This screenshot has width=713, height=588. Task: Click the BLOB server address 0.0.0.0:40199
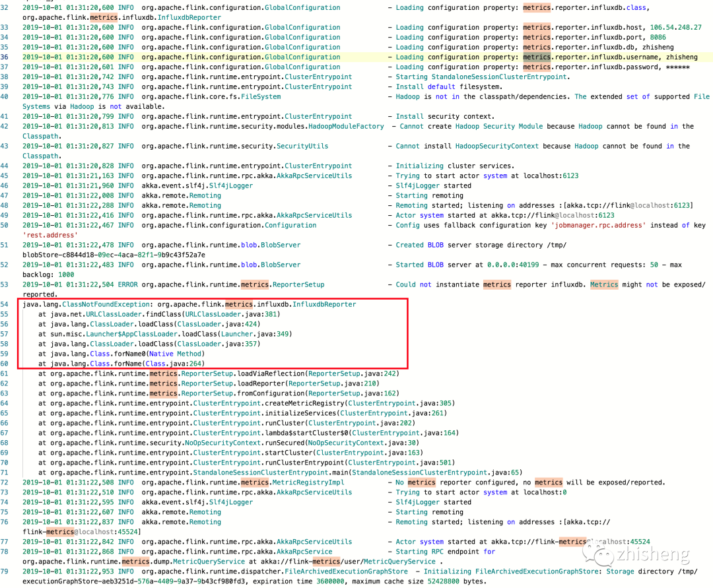513,265
